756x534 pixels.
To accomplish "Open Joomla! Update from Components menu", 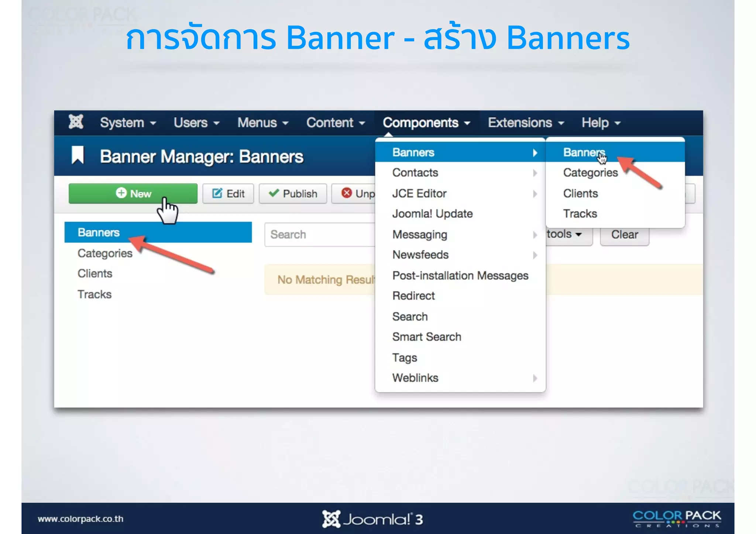I will pyautogui.click(x=432, y=214).
